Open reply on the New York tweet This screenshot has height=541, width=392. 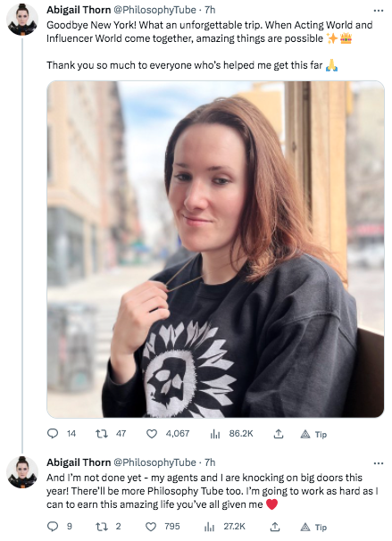53,433
